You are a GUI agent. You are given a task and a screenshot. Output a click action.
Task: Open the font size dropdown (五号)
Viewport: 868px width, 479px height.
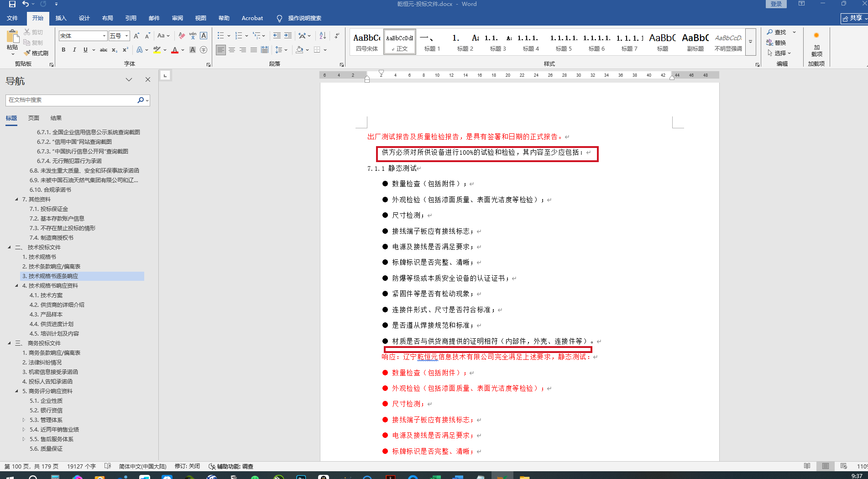[x=127, y=36]
